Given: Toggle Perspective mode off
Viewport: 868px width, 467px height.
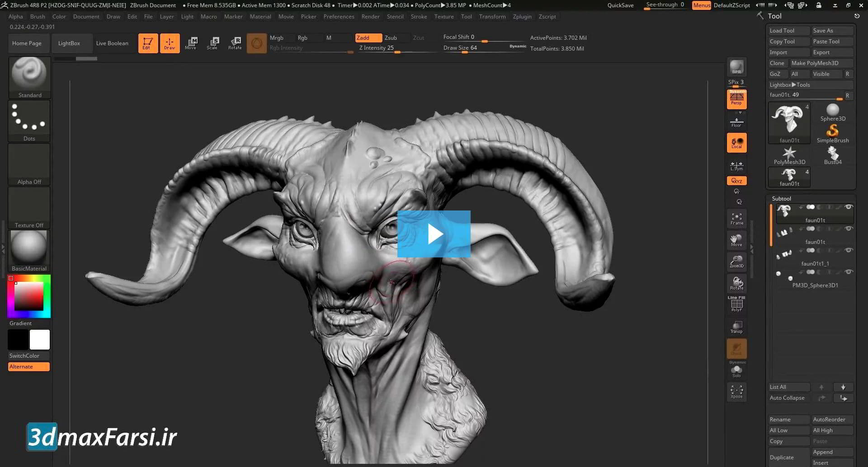Looking at the screenshot, I should click(736, 99).
